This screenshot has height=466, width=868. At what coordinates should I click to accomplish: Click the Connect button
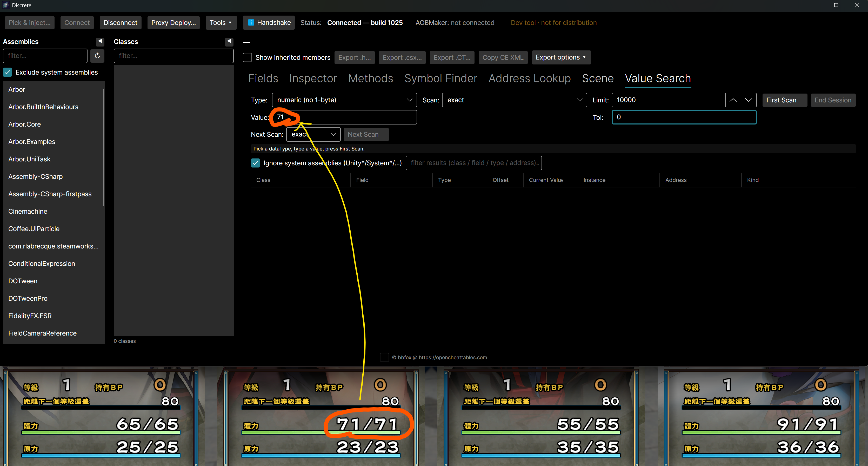click(77, 23)
